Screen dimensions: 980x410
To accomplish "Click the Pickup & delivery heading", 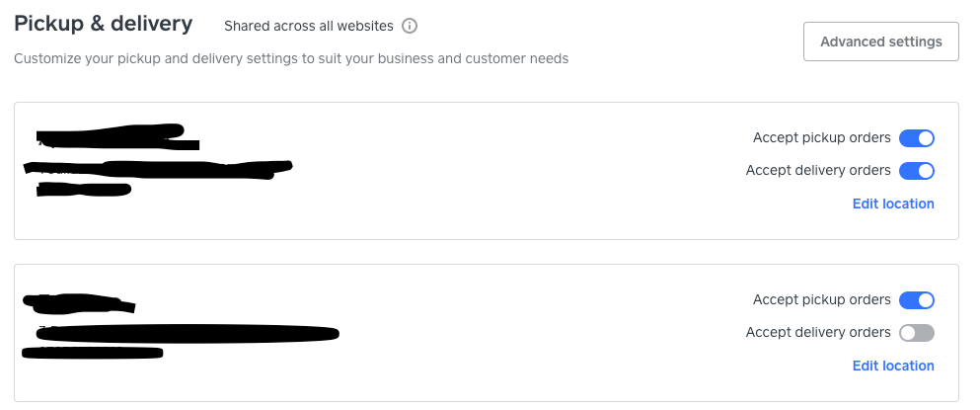I will point(104,24).
